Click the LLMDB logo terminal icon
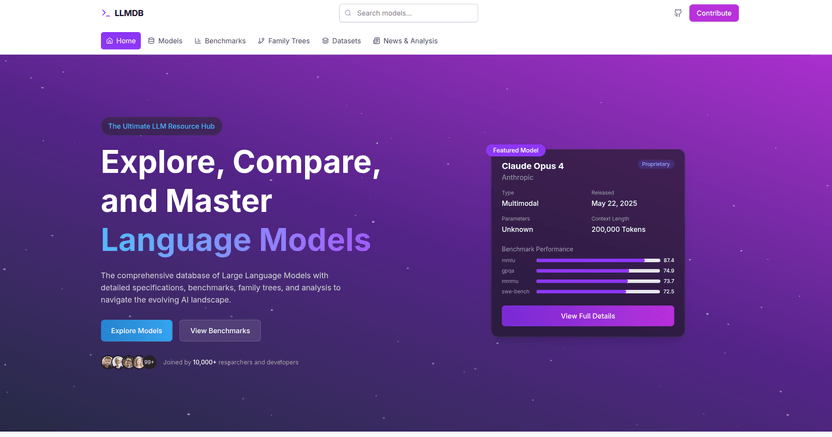This screenshot has width=832, height=437. click(x=106, y=13)
